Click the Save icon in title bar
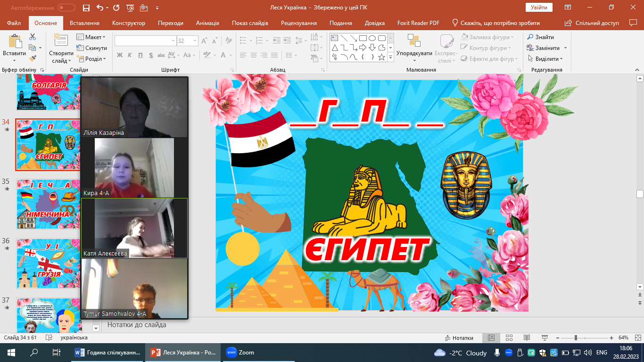The image size is (644, 362). click(86, 8)
